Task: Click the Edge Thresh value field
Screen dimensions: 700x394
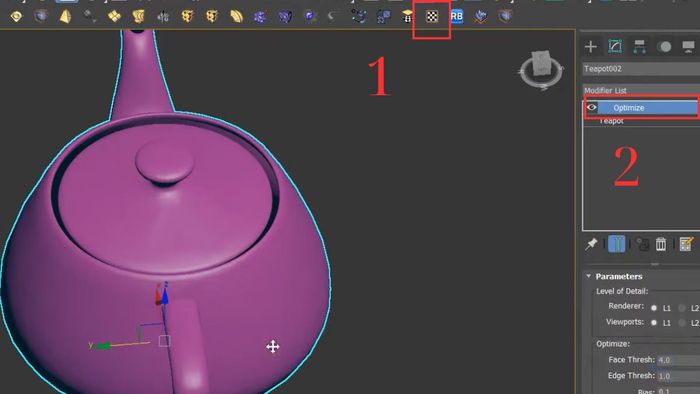Action: [678, 376]
